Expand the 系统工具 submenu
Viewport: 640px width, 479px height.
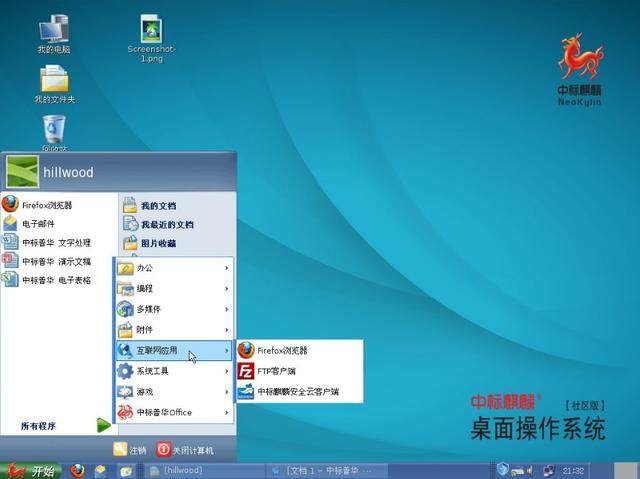174,371
